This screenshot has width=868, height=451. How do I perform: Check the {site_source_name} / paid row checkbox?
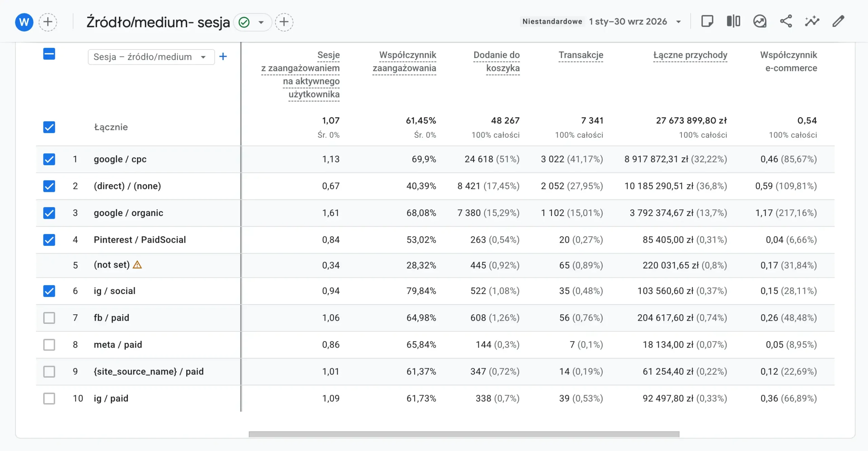click(49, 371)
